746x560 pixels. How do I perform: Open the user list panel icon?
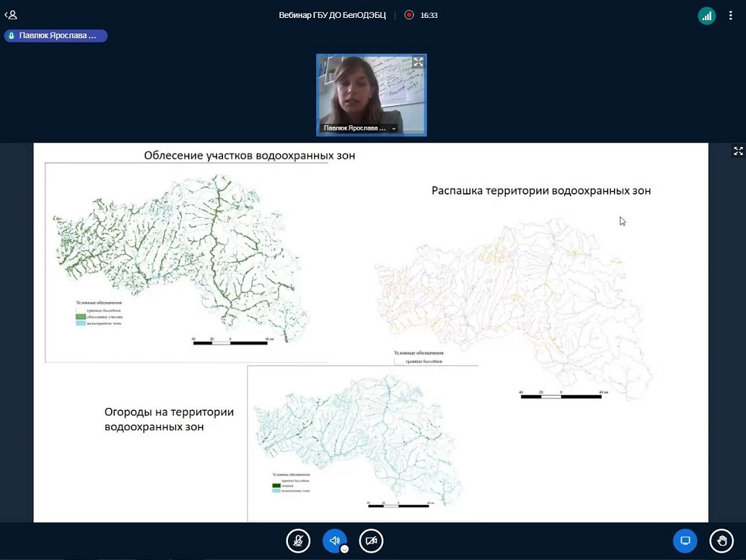11,15
